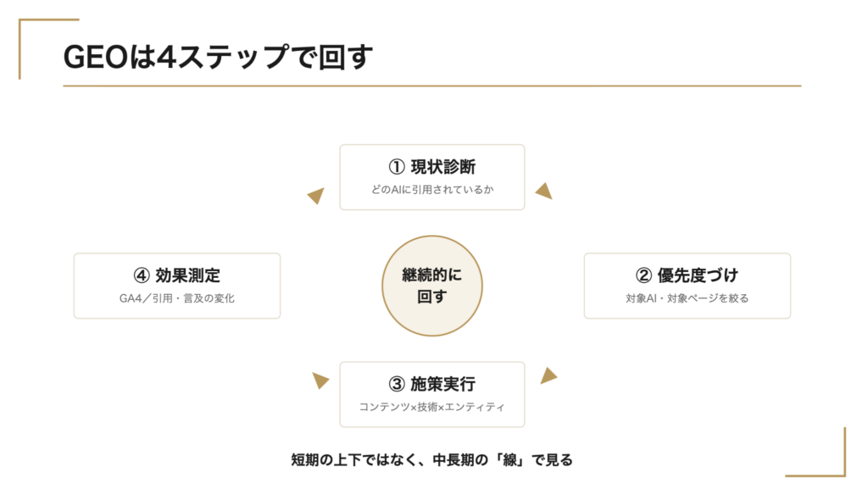Click the text GA4／引用・言及の変化
Image resolution: width=868 pixels, height=500 pixels.
177,298
